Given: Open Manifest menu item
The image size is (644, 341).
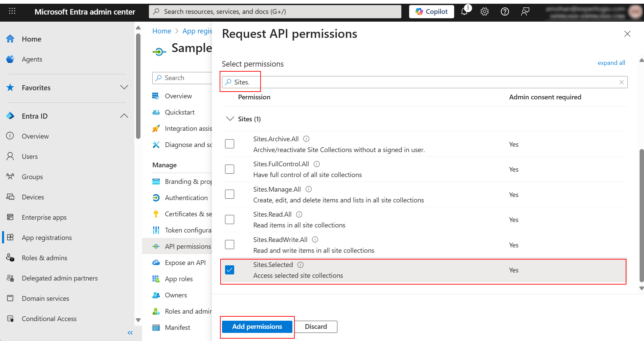Looking at the screenshot, I should pyautogui.click(x=177, y=327).
